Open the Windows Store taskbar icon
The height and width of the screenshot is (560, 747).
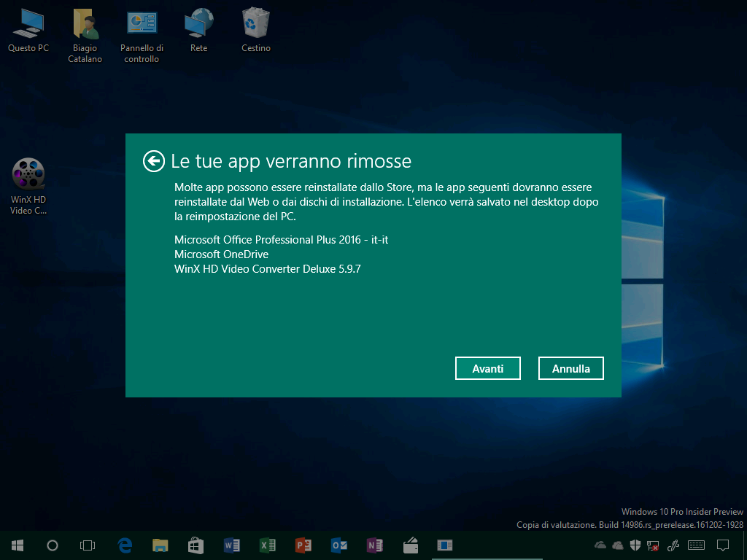(x=196, y=545)
